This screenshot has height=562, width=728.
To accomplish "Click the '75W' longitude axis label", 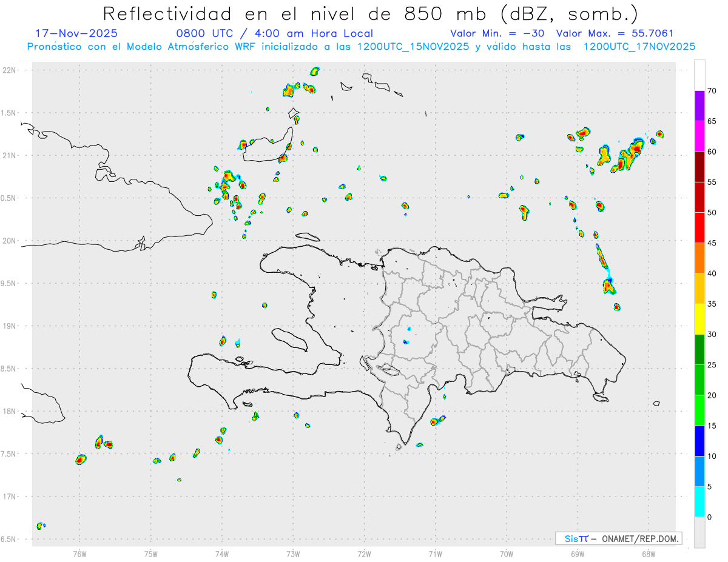I will pos(150,554).
